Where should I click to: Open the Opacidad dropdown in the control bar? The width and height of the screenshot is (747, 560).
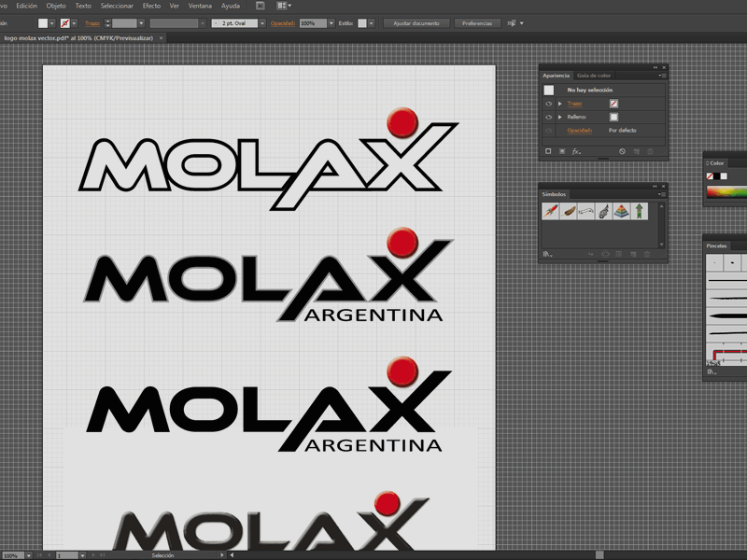(x=331, y=22)
